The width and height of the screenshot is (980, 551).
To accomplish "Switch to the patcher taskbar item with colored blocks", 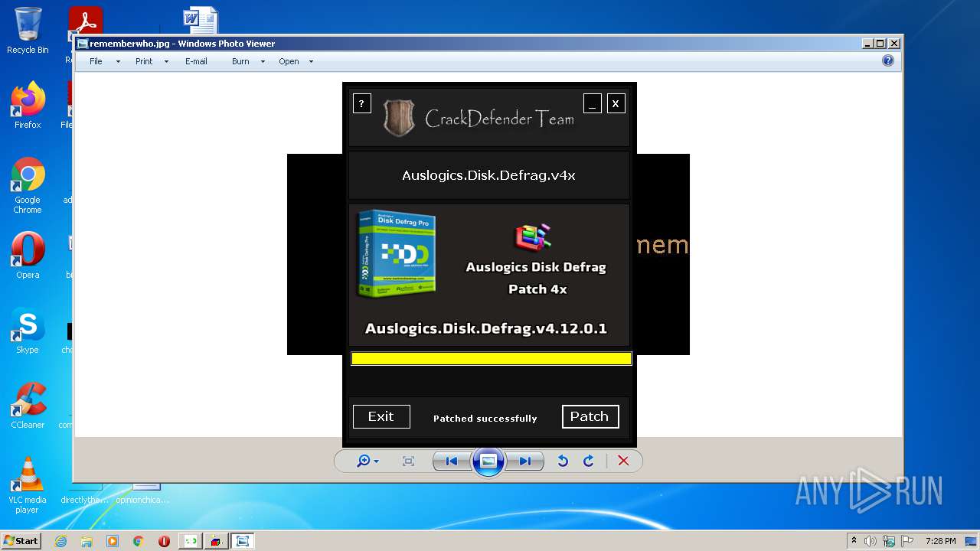I will pyautogui.click(x=216, y=541).
